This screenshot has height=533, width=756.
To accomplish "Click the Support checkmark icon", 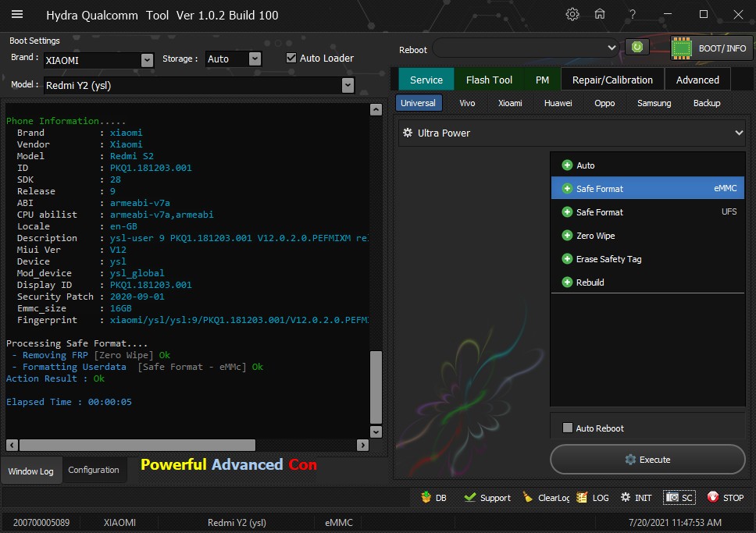I will 469,497.
